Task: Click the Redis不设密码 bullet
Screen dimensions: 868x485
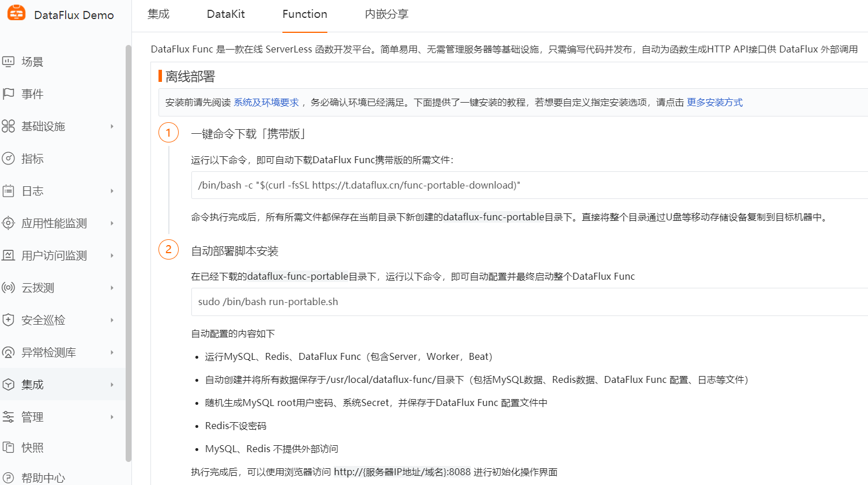Action: 236,426
